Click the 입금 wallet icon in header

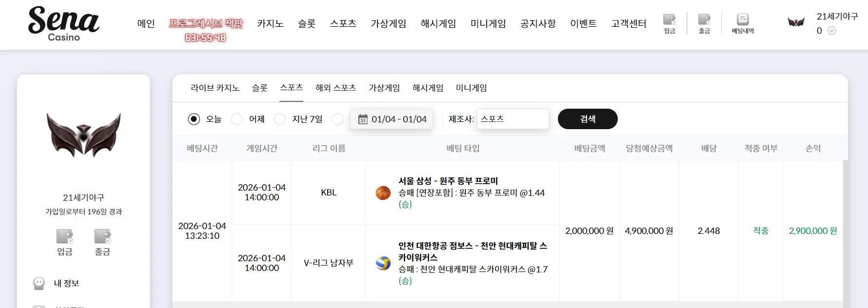click(x=669, y=19)
